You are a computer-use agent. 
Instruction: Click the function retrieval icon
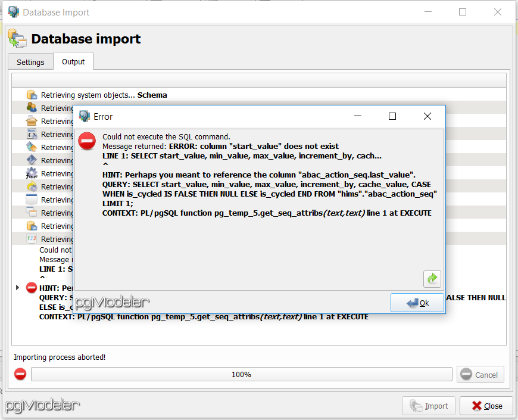[31, 133]
